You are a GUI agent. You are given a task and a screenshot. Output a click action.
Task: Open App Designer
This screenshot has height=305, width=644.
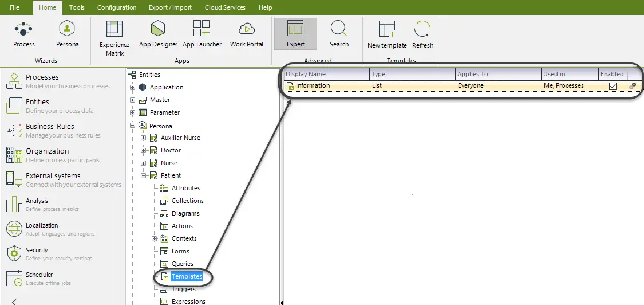coord(158,34)
